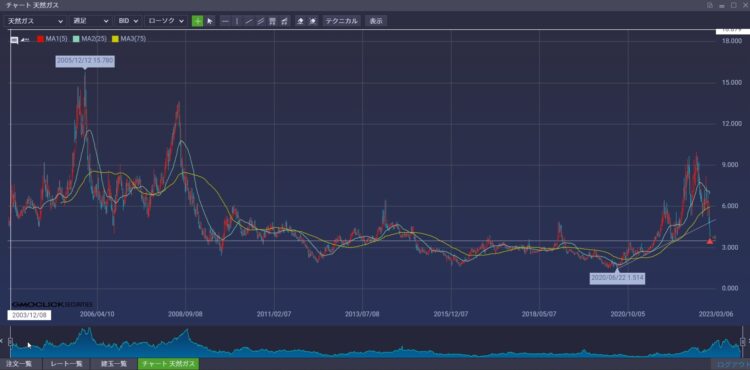This screenshot has width=750, height=370.
Task: Open the 週足 timeframe dropdown
Action: coord(90,21)
